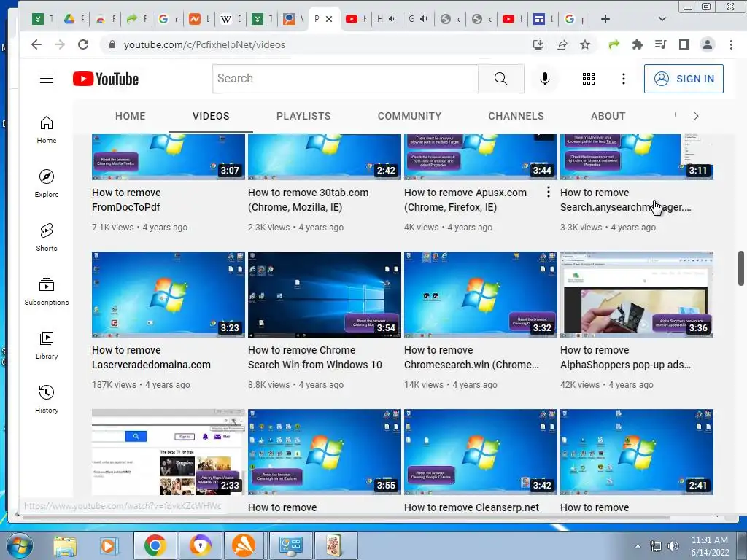747x560 pixels.
Task: Go to Home in the sidebar
Action: (46, 130)
